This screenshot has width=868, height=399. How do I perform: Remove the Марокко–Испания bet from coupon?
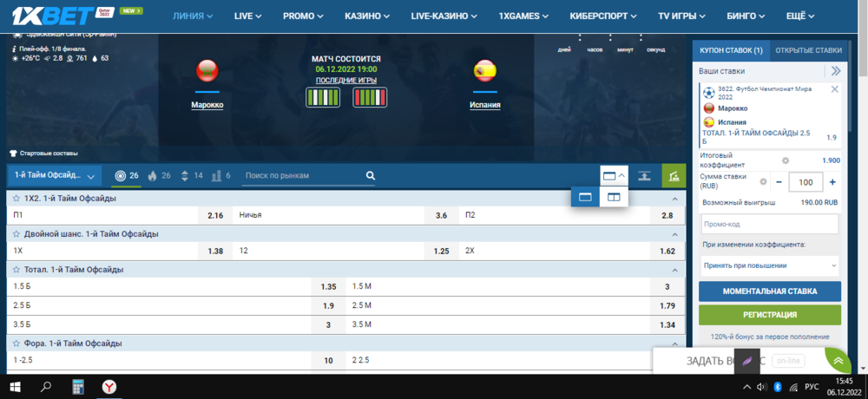(x=835, y=89)
